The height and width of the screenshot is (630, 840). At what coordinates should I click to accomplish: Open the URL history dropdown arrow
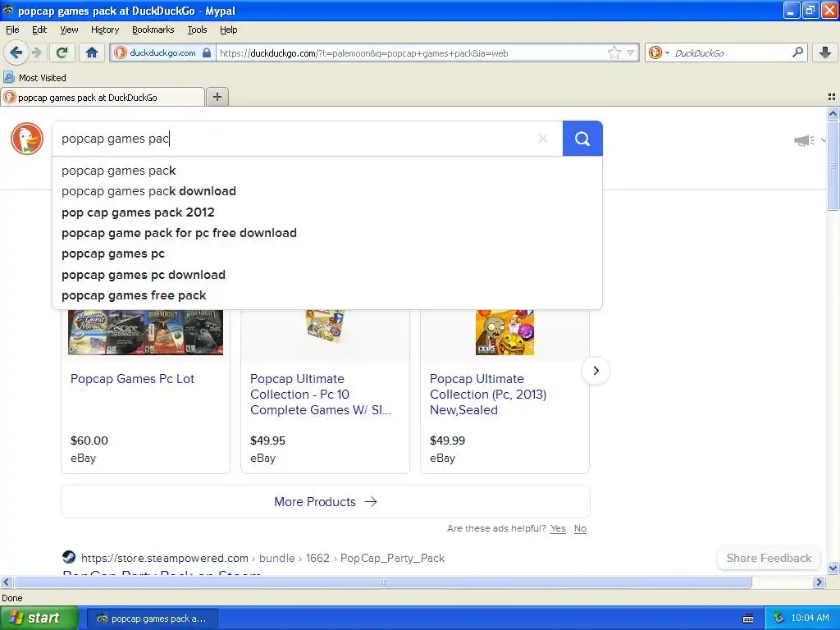tap(631, 52)
